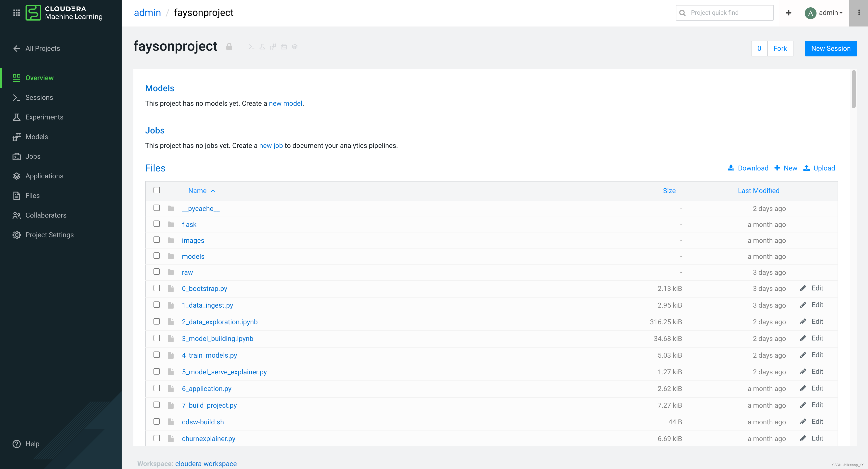
Task: Click the plus icon near admin
Action: pyautogui.click(x=788, y=13)
